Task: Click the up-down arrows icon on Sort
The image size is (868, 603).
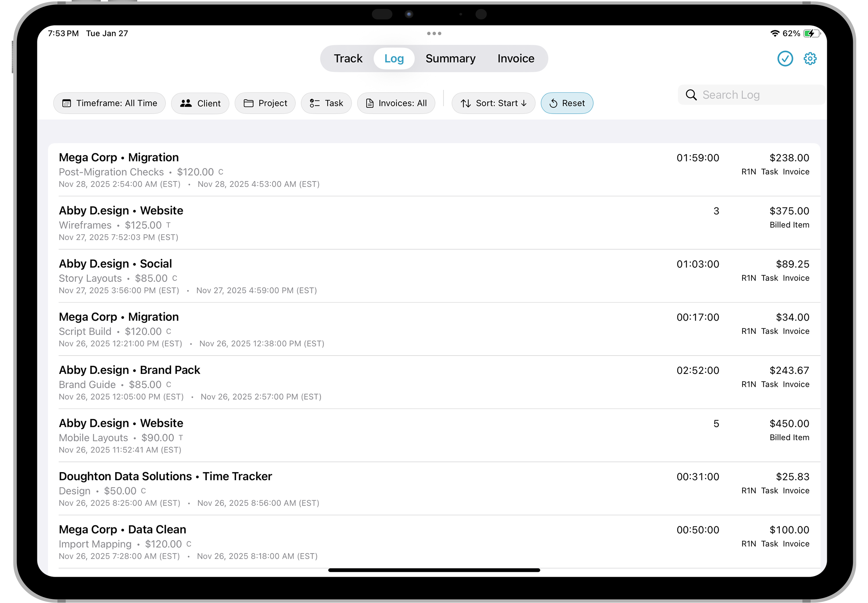Action: tap(466, 103)
